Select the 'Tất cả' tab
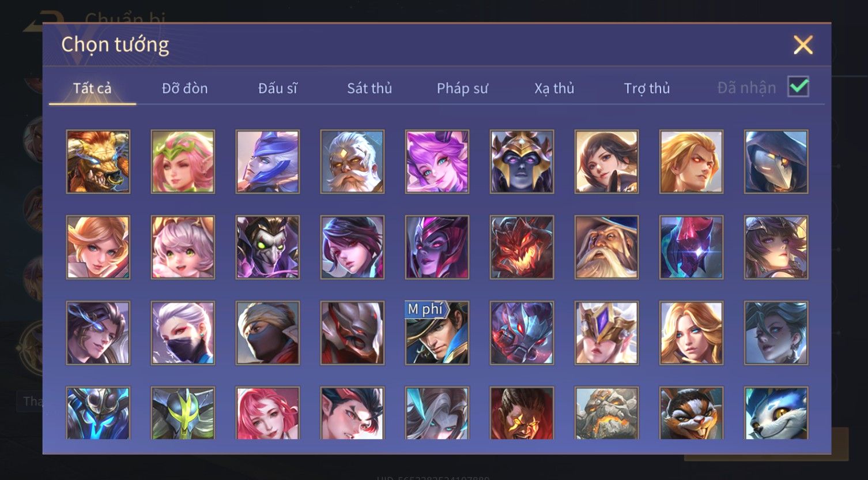 pyautogui.click(x=92, y=88)
